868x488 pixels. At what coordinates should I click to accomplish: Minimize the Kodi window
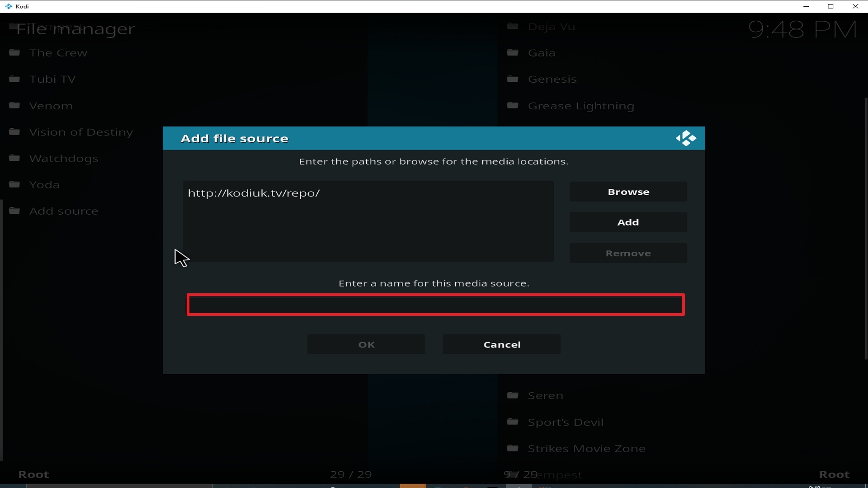pyautogui.click(x=806, y=6)
